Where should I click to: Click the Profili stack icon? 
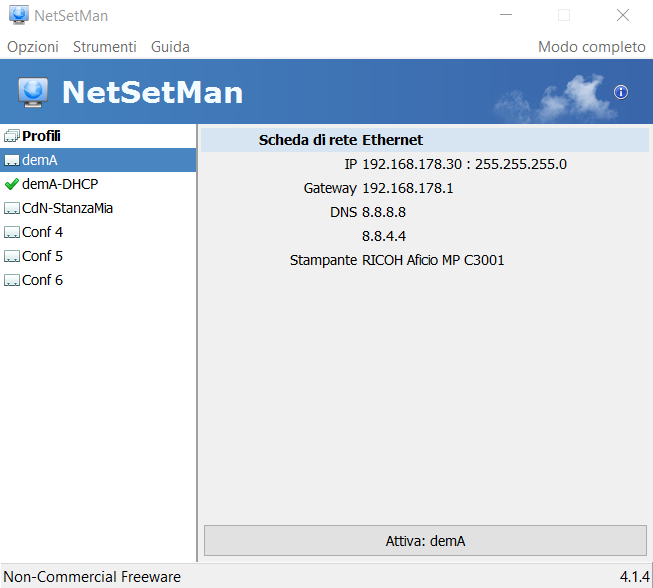tap(12, 136)
